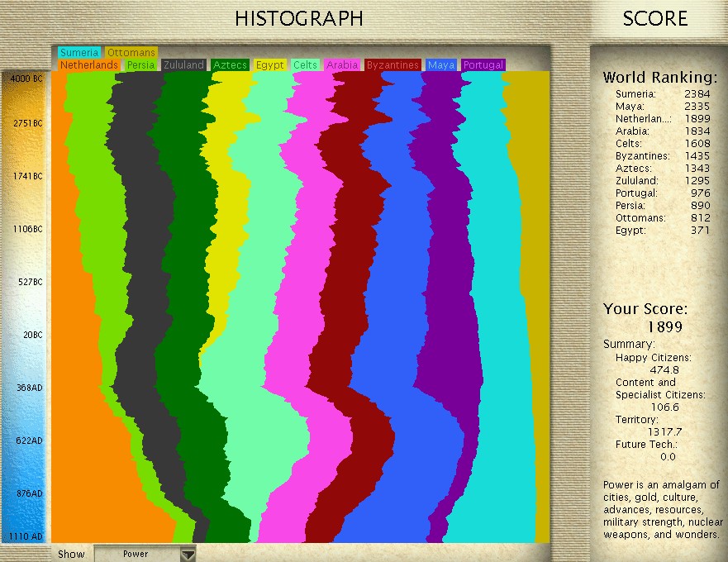728x562 pixels.
Task: Select Celts in the civilization legend
Action: (306, 64)
